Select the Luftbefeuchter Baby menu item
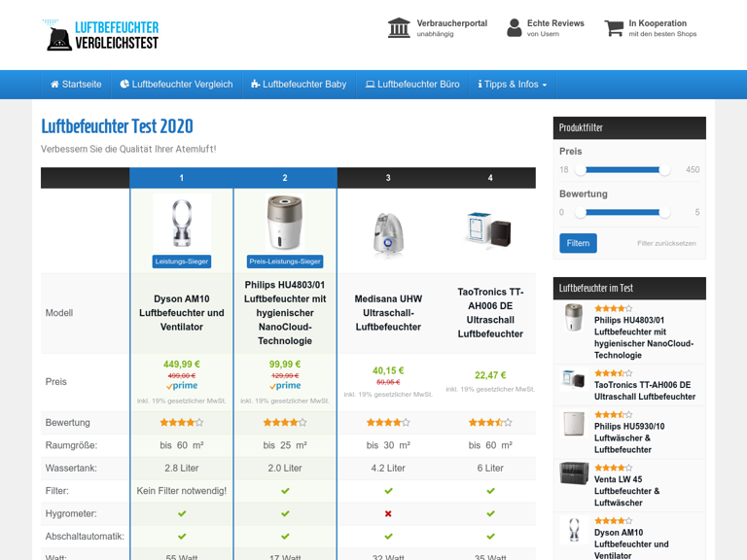Screen dimensions: 747x560 (299, 85)
